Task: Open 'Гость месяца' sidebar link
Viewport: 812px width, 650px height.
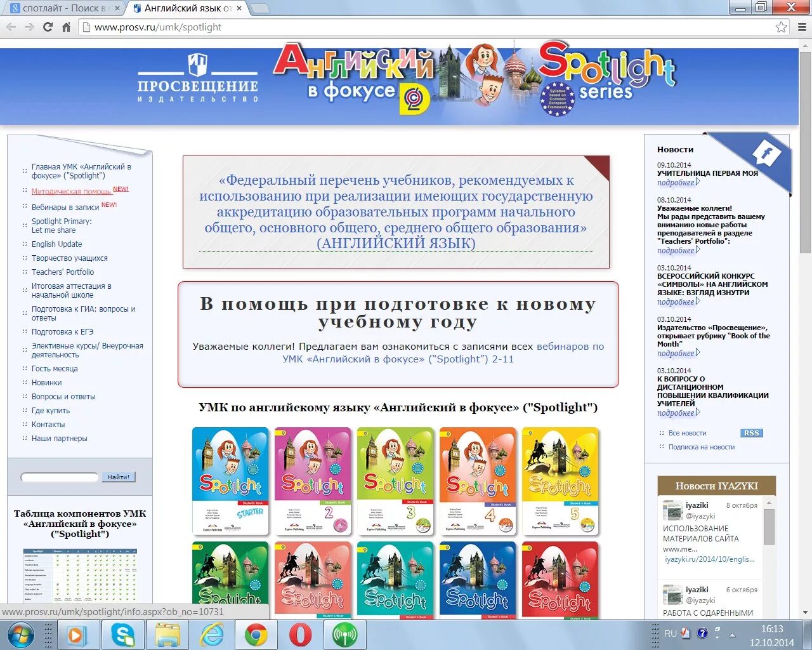Action: 55,369
